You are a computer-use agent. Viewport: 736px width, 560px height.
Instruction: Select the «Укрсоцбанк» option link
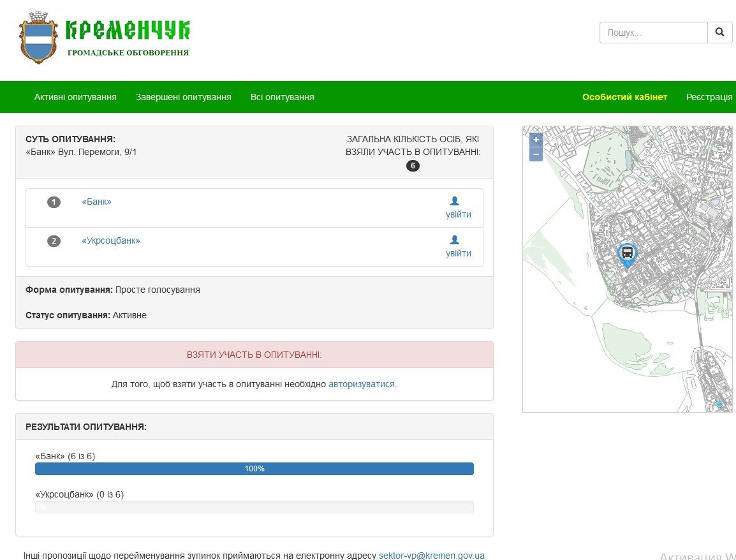[111, 240]
